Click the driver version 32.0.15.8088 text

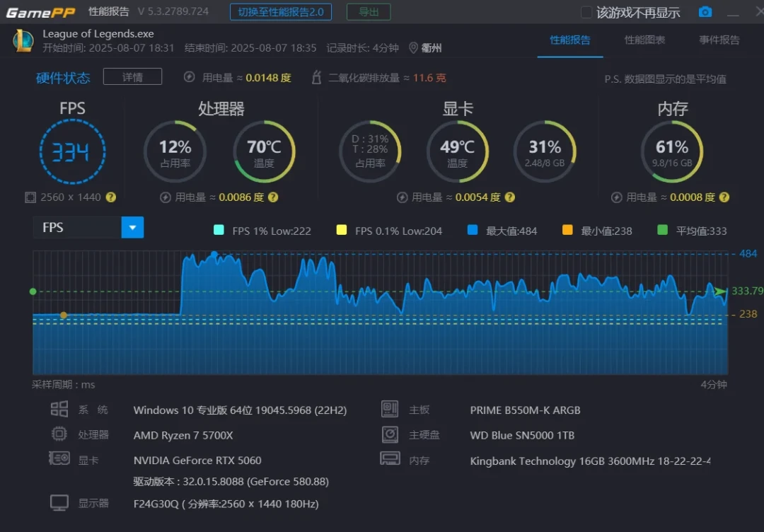click(x=231, y=481)
